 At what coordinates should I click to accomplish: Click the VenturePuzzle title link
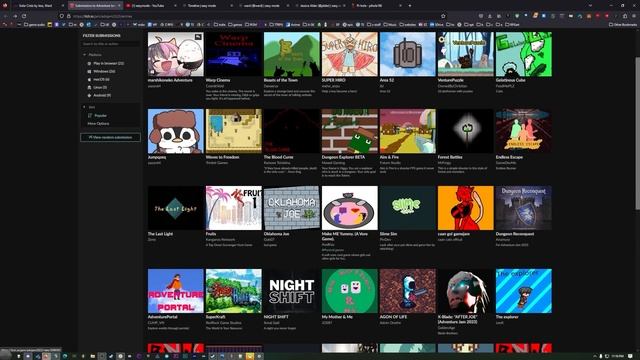(x=451, y=80)
